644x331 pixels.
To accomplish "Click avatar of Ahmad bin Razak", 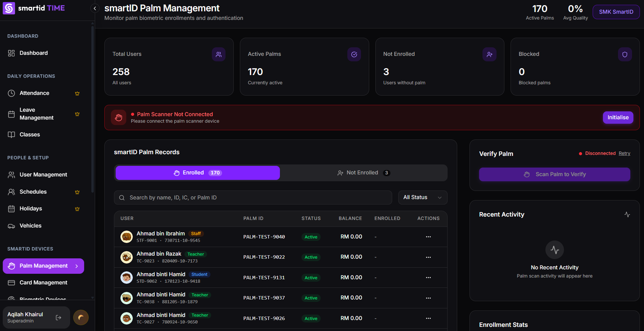I will [127, 257].
